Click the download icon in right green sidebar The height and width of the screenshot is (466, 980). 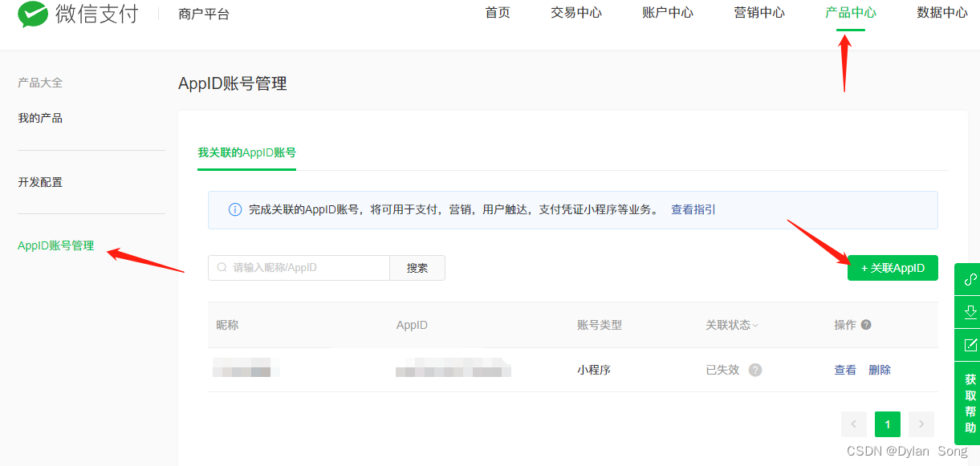coord(970,312)
